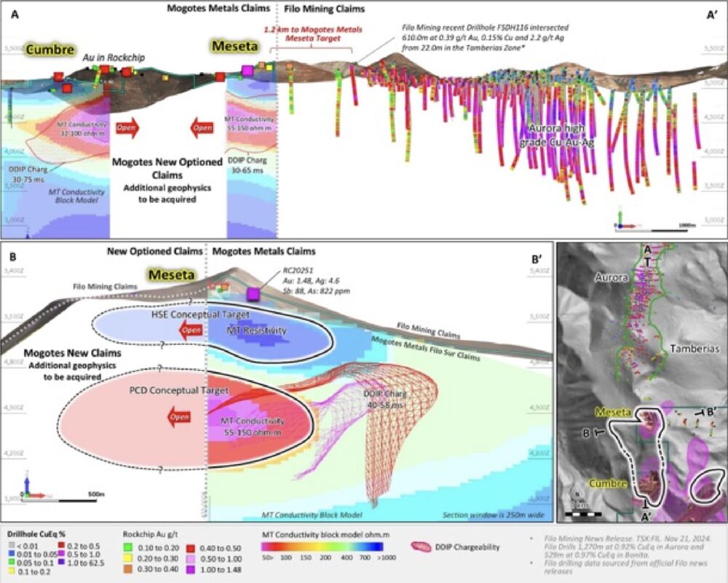728x583 pixels.
Task: Click the 'DDIP Charg 30-75 ms' label
Action: pyautogui.click(x=29, y=174)
